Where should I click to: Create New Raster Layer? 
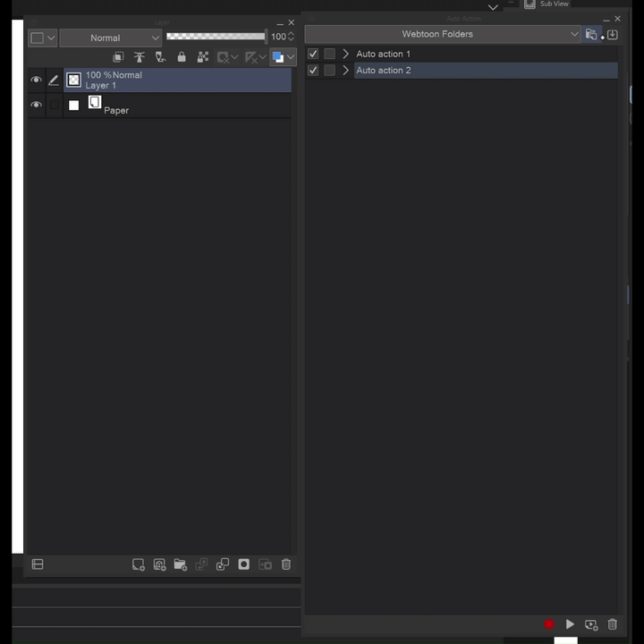tap(139, 564)
